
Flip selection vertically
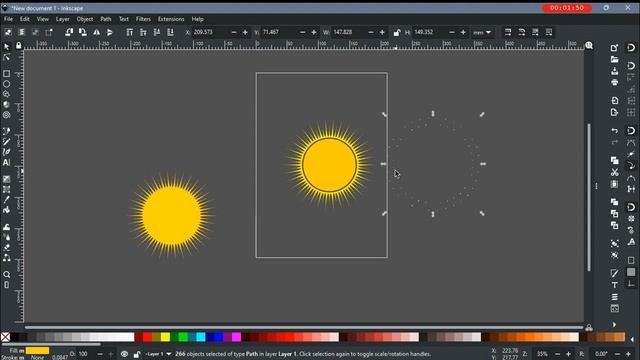110,32
